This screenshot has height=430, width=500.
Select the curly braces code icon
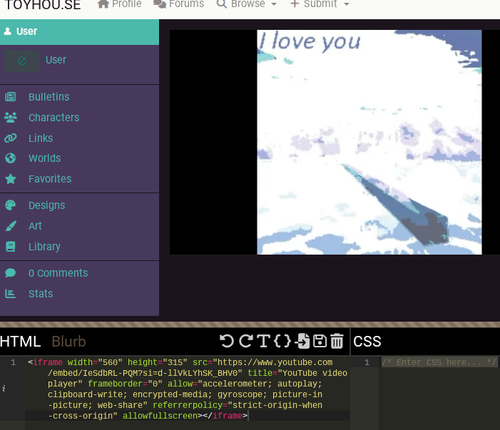tap(282, 341)
